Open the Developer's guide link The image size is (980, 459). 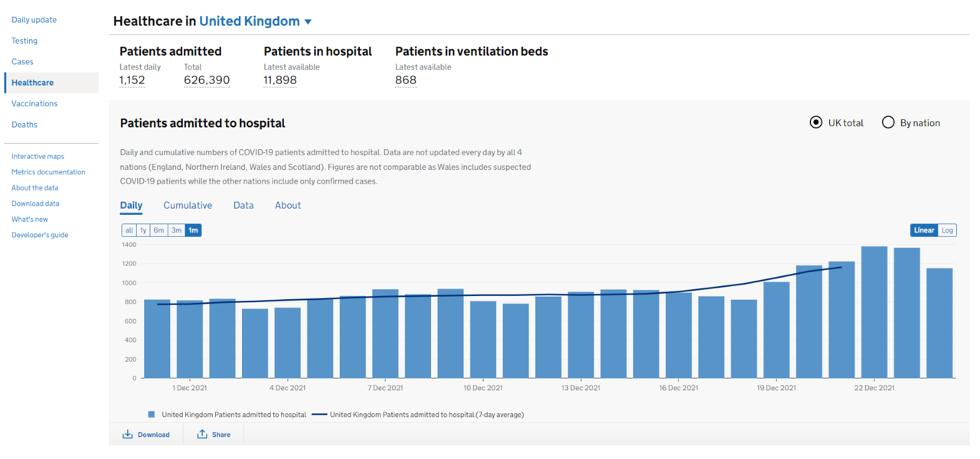(40, 235)
